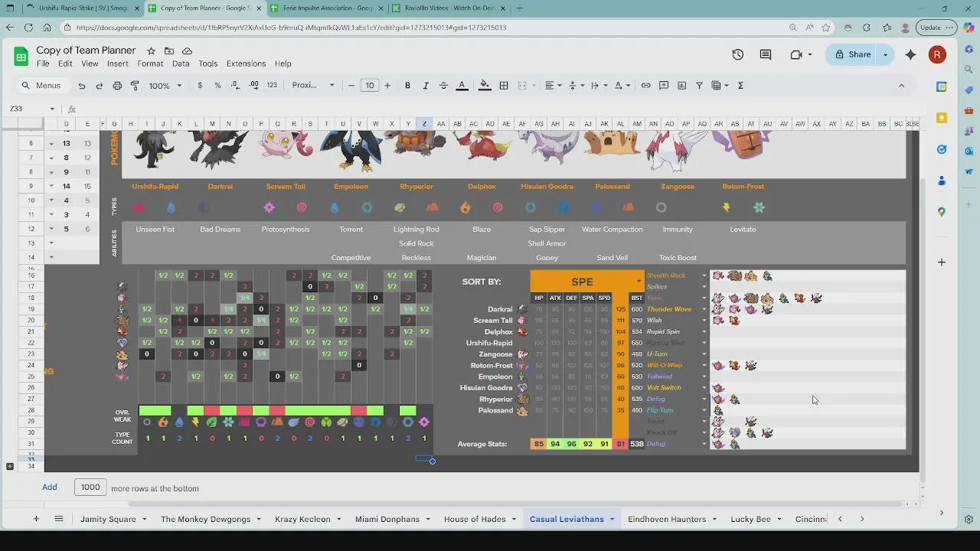Insert a comment from the toolbar
Viewport: 980px width, 551px height.
tap(664, 86)
